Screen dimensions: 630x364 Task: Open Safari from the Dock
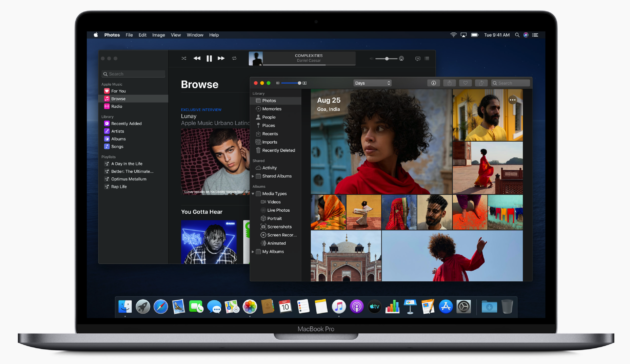[x=161, y=307]
